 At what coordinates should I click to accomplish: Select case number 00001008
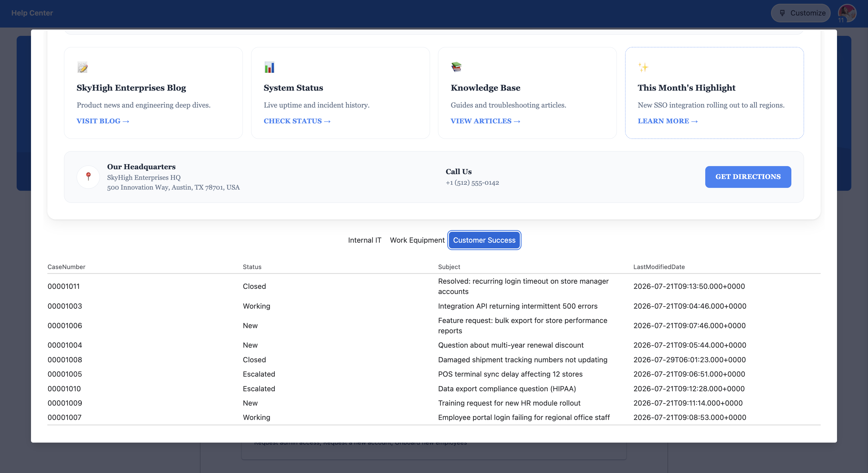(65, 359)
